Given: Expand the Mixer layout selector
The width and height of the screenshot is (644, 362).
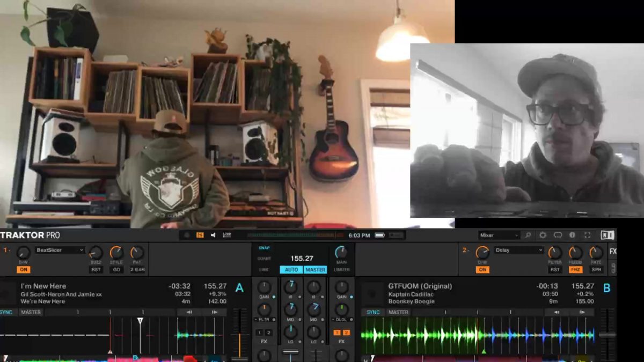Looking at the screenshot, I should 499,235.
